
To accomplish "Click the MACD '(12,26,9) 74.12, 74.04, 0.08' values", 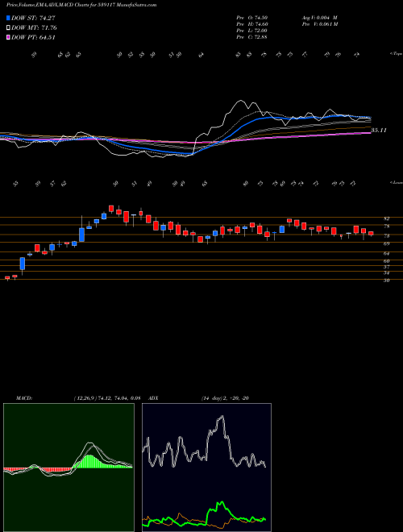I will pyautogui.click(x=108, y=398).
